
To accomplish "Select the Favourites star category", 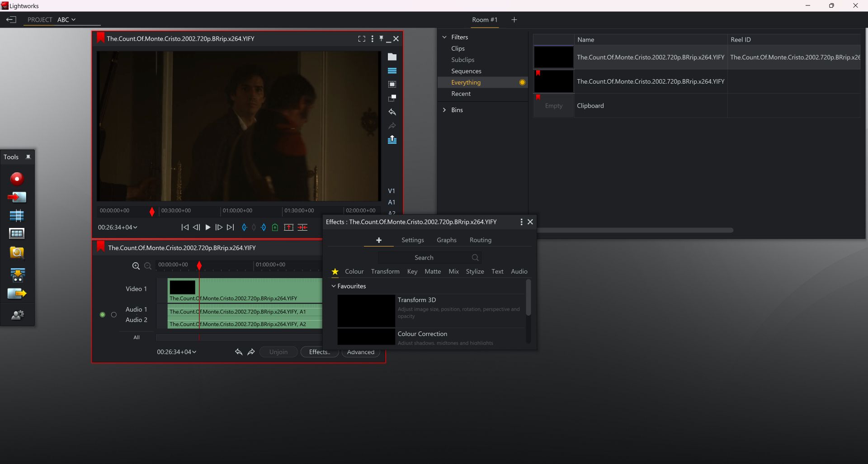I will click(335, 271).
